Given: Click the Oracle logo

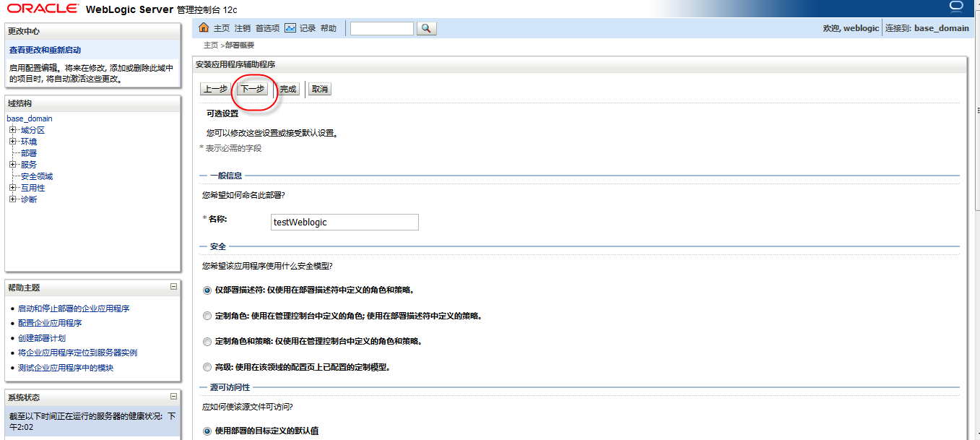Looking at the screenshot, I should pyautogui.click(x=43, y=9).
